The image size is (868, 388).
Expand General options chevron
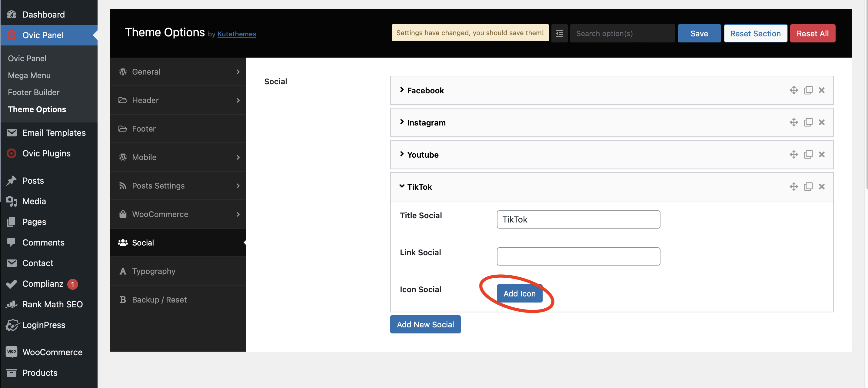238,72
